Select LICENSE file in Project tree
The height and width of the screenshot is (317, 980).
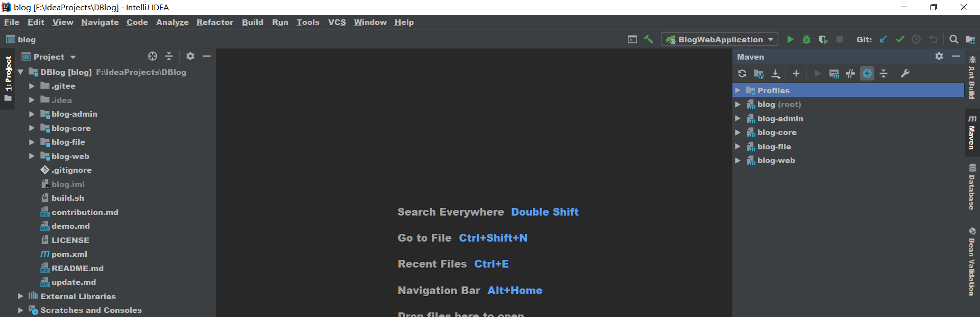[70, 240]
